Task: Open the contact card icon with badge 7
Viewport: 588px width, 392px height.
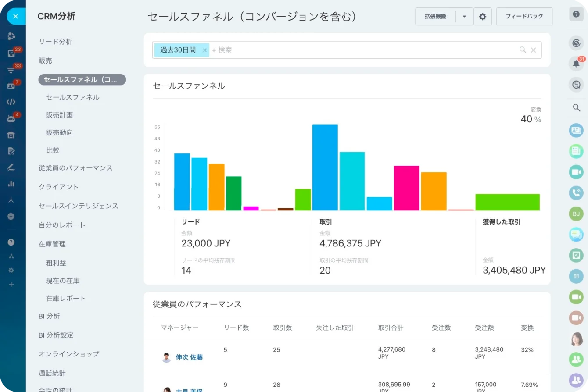Action: (11, 86)
